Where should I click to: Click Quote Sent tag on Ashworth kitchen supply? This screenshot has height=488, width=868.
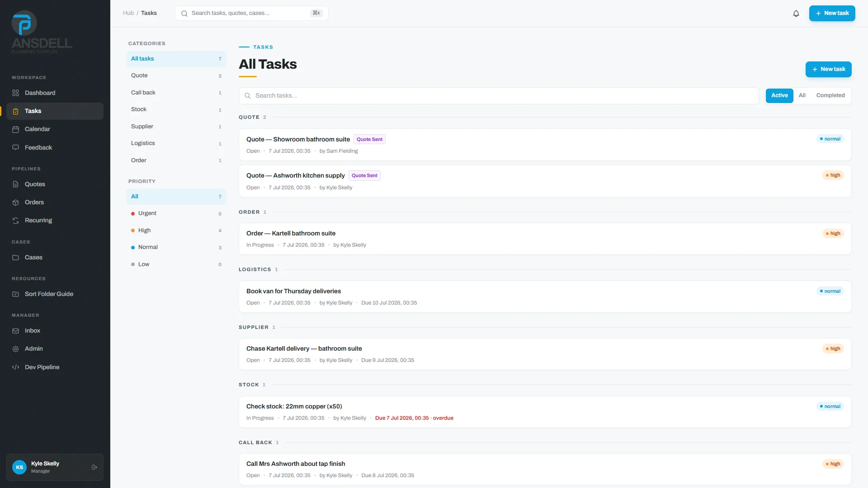click(364, 175)
